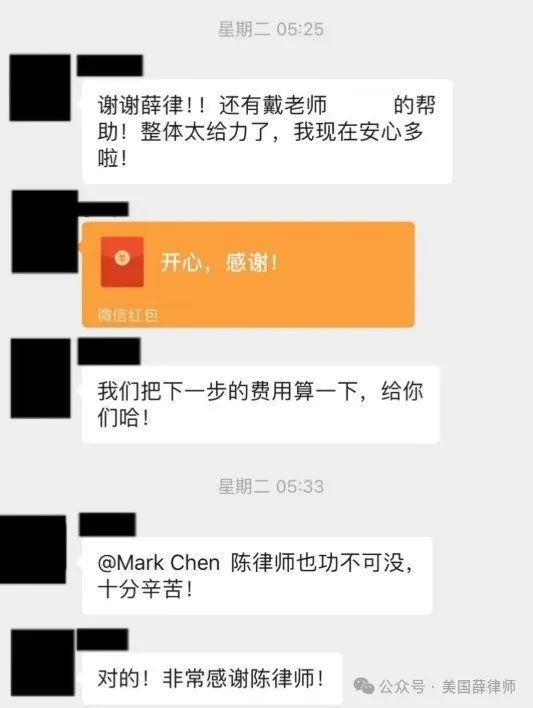Screen dimensions: 533x708
Task: Click the 星期二 05:25 timestamp
Action: pyautogui.click(x=271, y=29)
